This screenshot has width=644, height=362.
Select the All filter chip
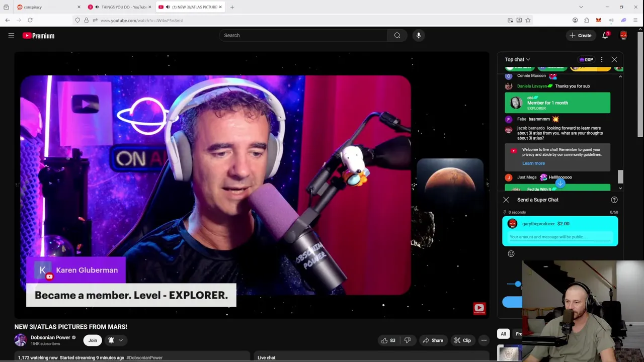[x=503, y=334]
